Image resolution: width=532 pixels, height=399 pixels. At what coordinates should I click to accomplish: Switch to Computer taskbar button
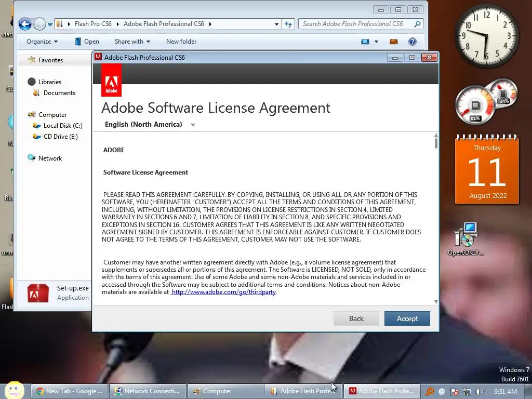click(226, 391)
